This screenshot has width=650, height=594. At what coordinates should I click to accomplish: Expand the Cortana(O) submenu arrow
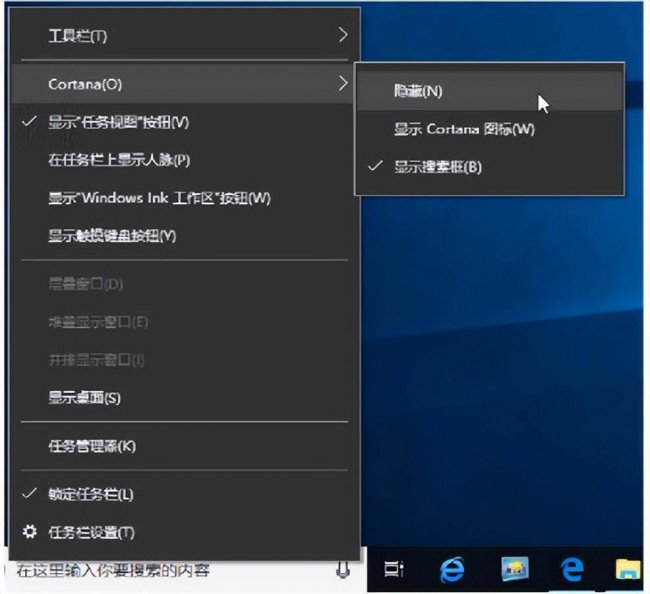(x=343, y=83)
